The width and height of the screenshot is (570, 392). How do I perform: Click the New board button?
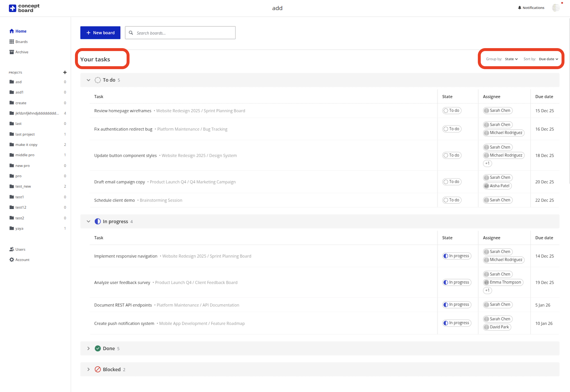pos(100,33)
